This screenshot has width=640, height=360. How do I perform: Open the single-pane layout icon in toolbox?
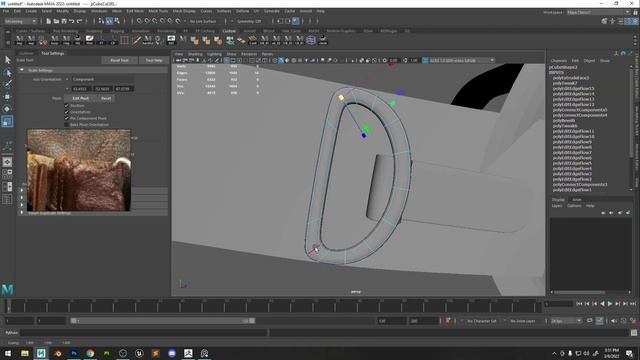7,162
